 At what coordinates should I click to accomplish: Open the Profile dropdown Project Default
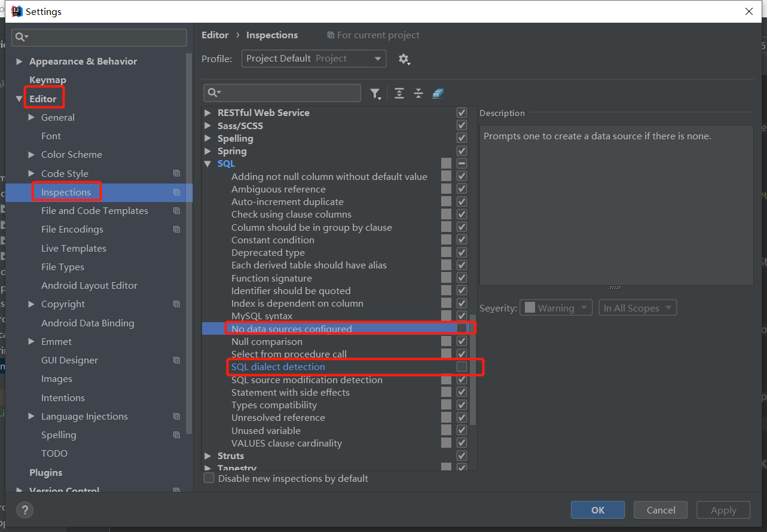click(314, 59)
